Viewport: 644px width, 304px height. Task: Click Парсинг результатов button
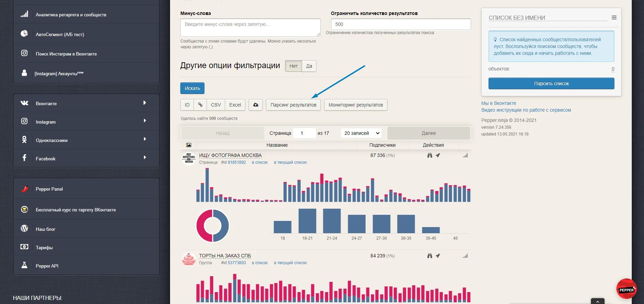pos(293,105)
